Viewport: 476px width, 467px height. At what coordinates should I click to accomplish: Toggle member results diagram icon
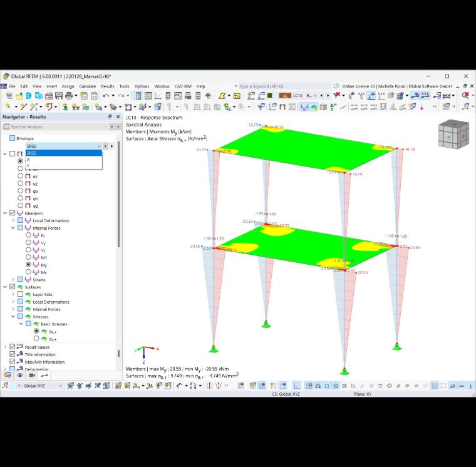tap(304, 107)
